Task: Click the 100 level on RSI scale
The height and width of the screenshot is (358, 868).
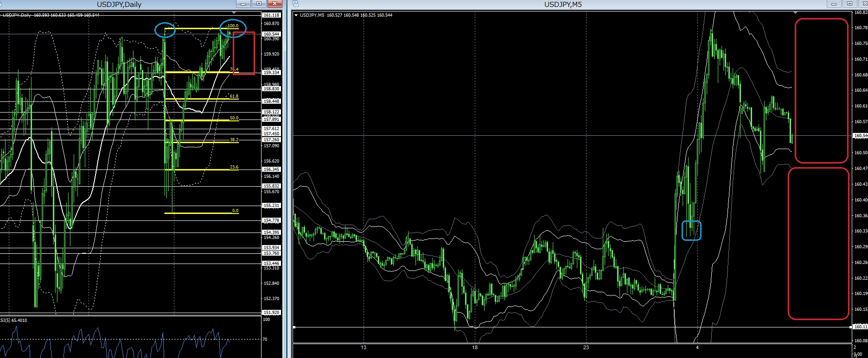Action: tap(266, 320)
